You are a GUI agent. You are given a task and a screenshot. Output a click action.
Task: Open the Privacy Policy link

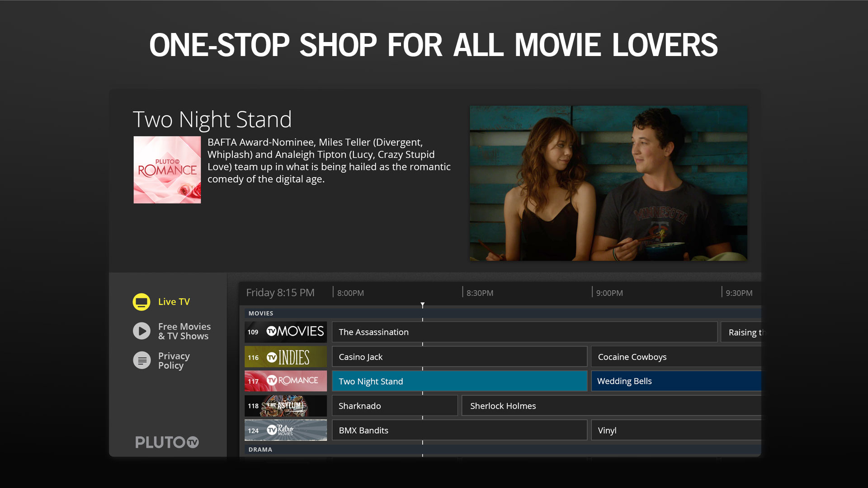[x=174, y=361]
